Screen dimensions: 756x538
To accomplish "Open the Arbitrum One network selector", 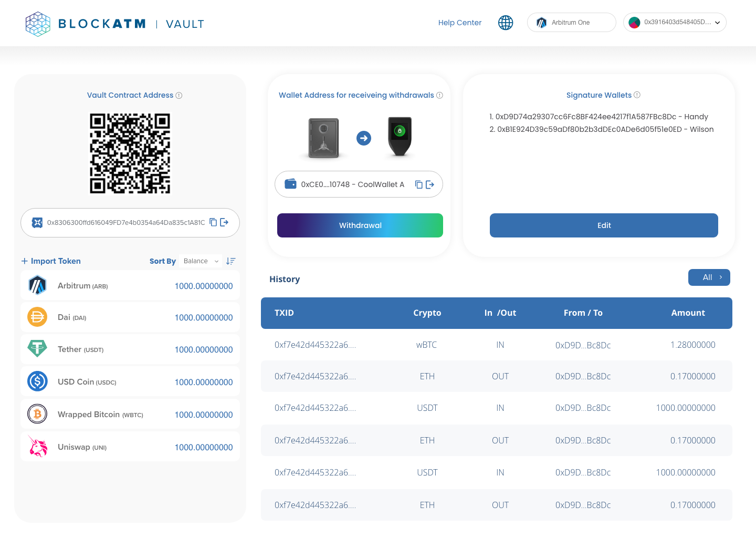I will click(571, 22).
